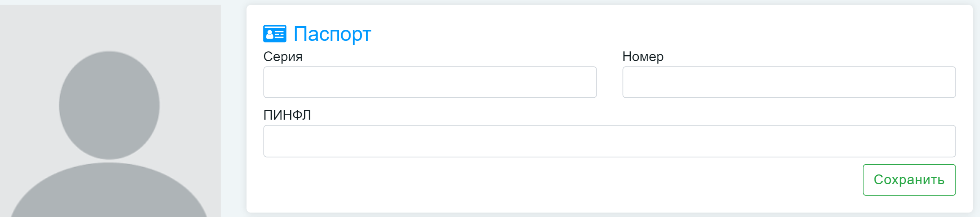Click the head of the avatar silhouette
The image size is (980, 217).
coord(109,105)
